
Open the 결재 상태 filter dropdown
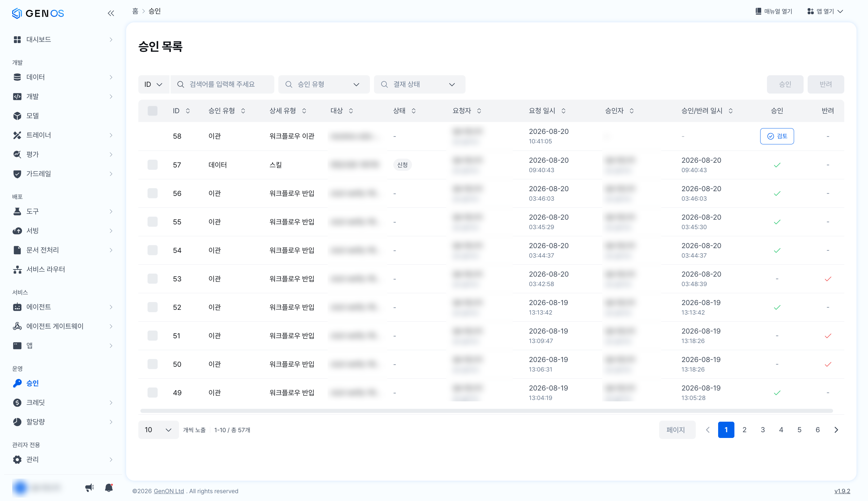[x=419, y=84]
